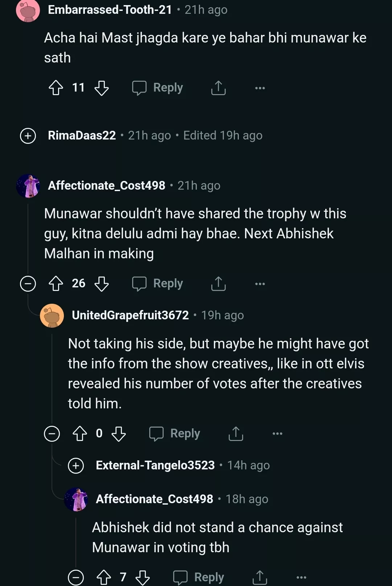Image resolution: width=392 pixels, height=586 pixels.
Task: Reply to Embarrassed-Tooth-21's comment
Action: [x=158, y=88]
